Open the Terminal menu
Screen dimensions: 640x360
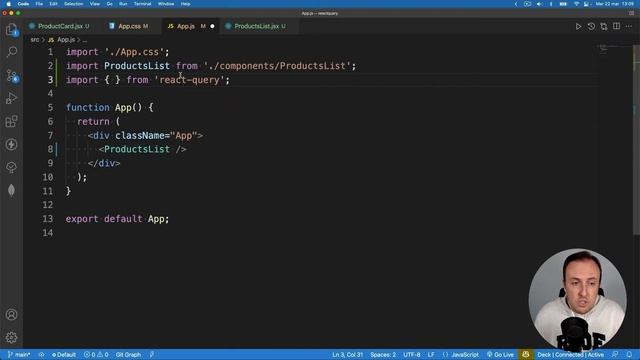(x=142, y=4)
